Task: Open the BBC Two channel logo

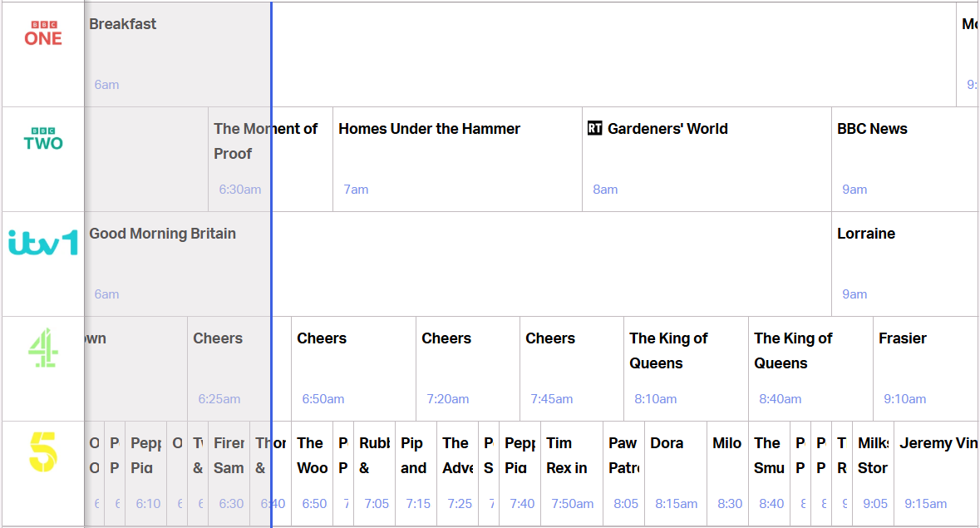Action: click(x=43, y=139)
